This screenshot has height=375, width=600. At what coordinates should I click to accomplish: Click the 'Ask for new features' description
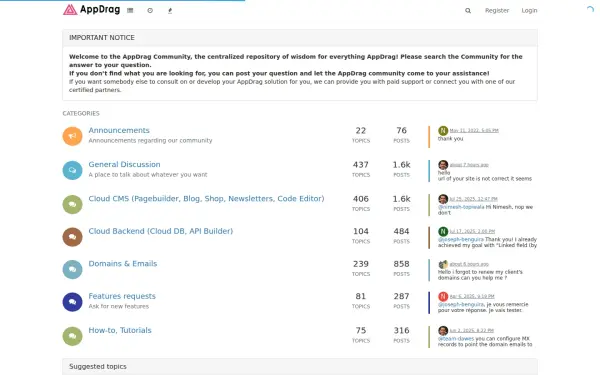pyautogui.click(x=119, y=307)
